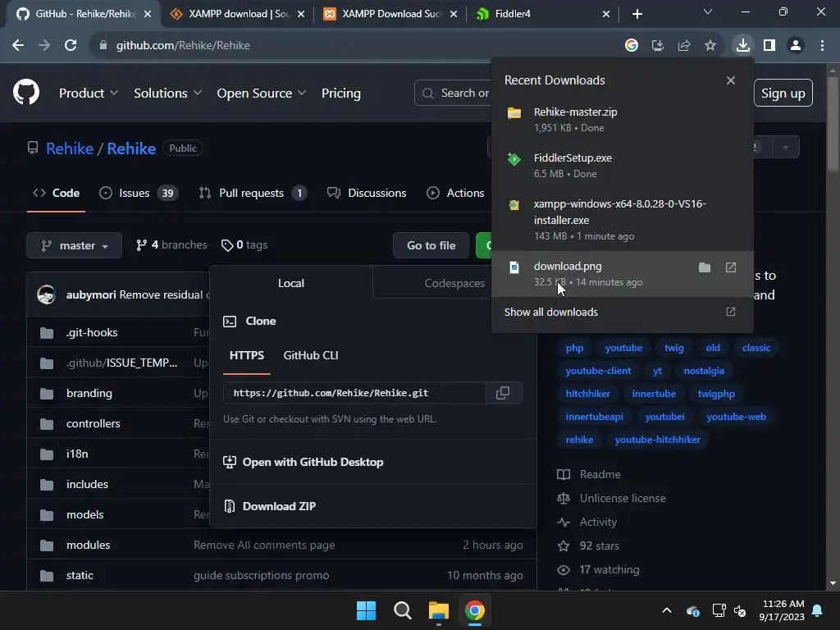Click the xampp installer download entry

[x=622, y=220]
